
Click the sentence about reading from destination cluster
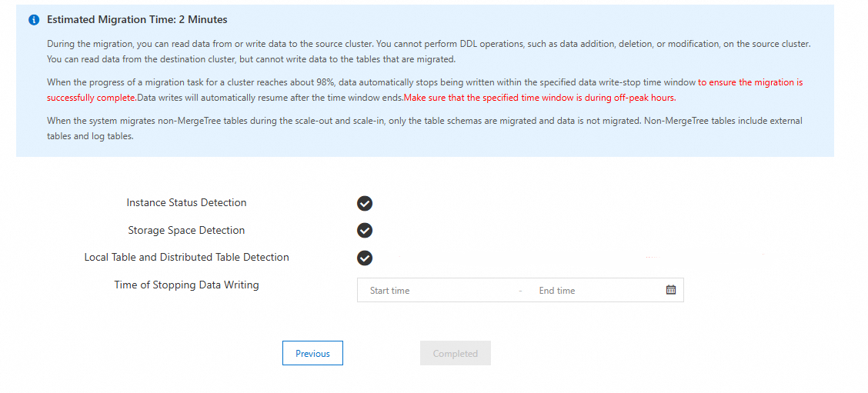click(251, 59)
